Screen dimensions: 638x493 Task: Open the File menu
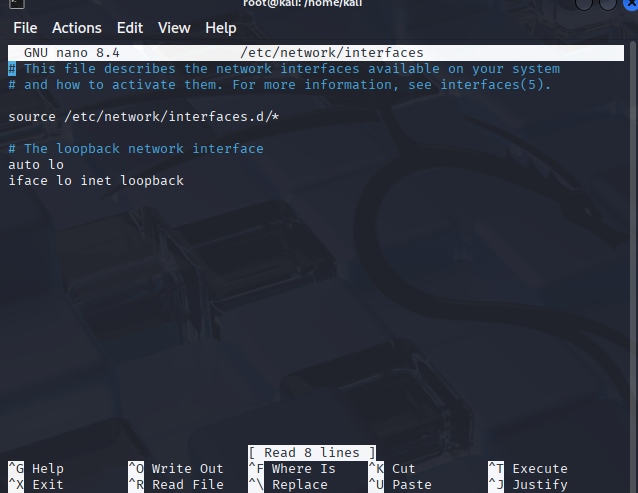(x=25, y=28)
